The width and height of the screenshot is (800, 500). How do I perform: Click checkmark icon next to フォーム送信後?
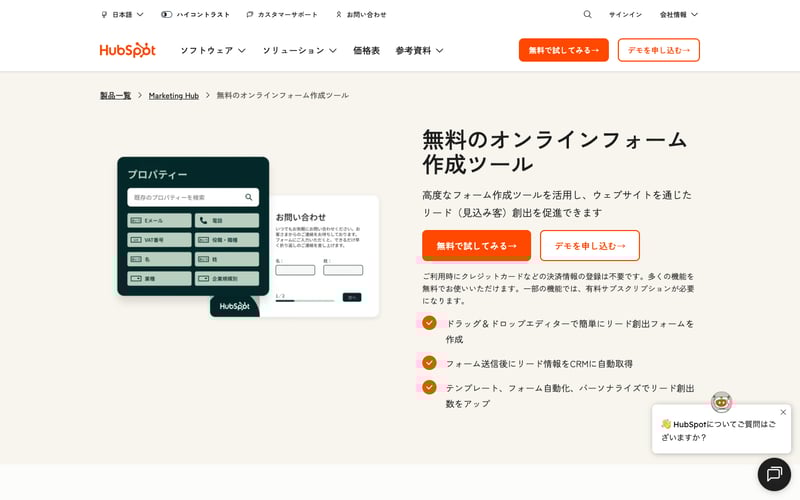click(429, 362)
